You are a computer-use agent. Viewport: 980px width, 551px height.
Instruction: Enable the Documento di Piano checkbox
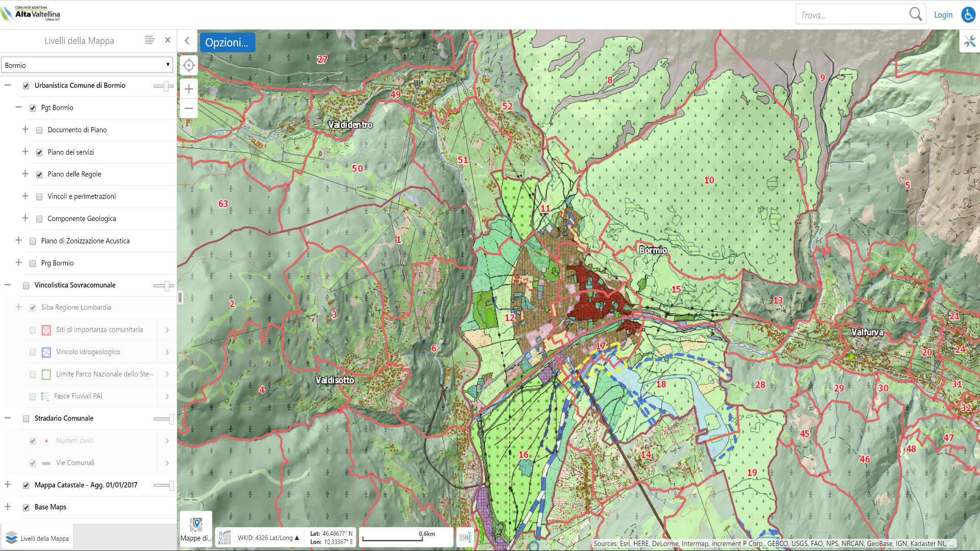39,130
